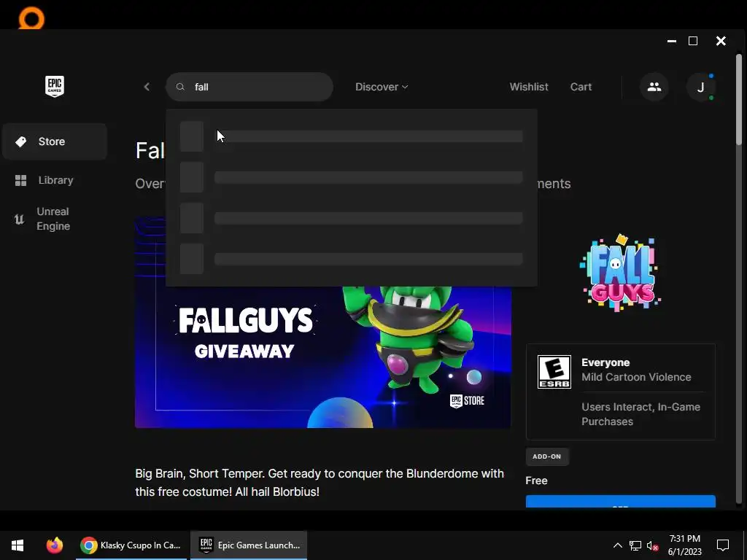Select Store in the sidebar
747x560 pixels.
point(54,141)
